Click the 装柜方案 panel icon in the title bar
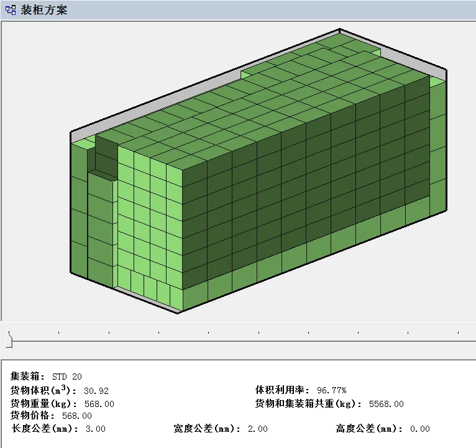Screen dimensions: 476x448 [x=11, y=10]
